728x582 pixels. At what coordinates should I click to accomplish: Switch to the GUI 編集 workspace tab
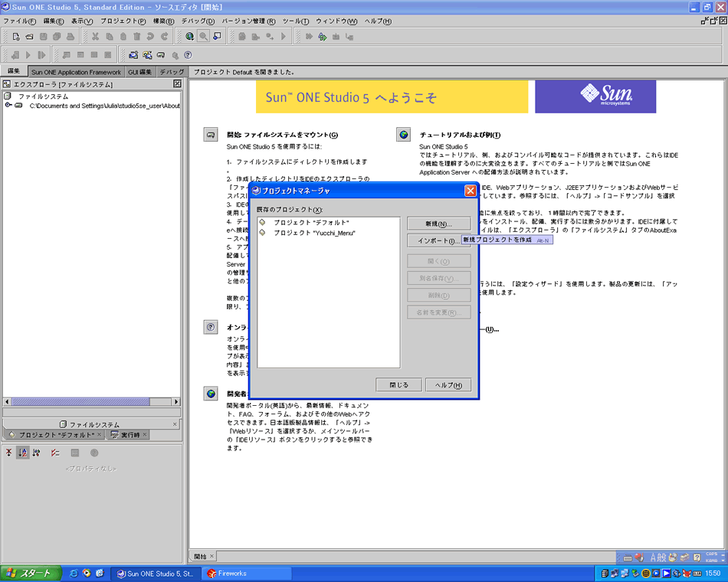click(x=141, y=71)
